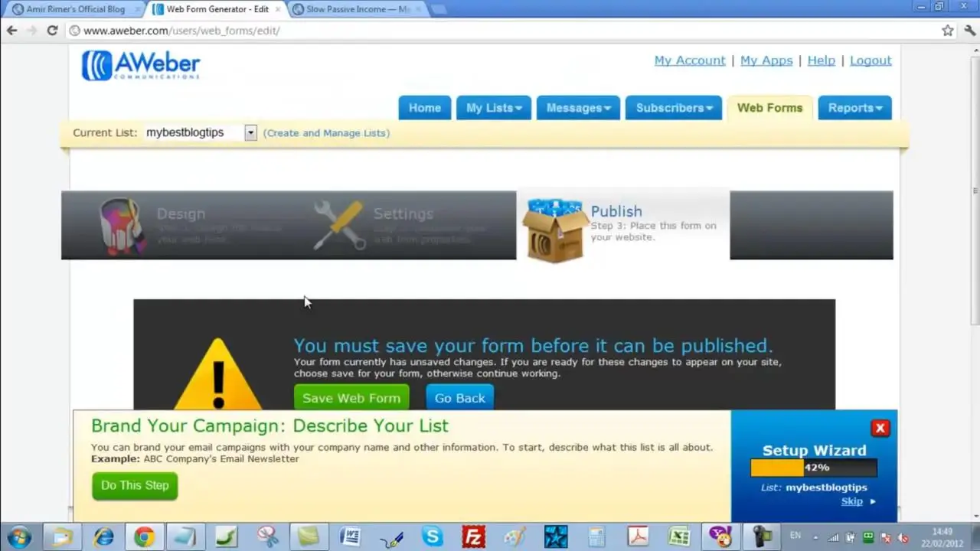Open Adobe Reader from the taskbar
The height and width of the screenshot is (551, 980).
click(x=638, y=537)
